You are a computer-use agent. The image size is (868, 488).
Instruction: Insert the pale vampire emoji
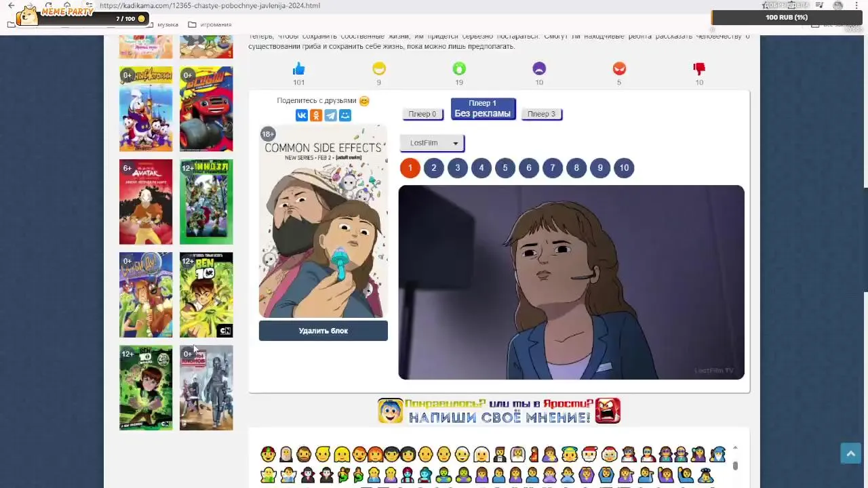[x=307, y=475]
